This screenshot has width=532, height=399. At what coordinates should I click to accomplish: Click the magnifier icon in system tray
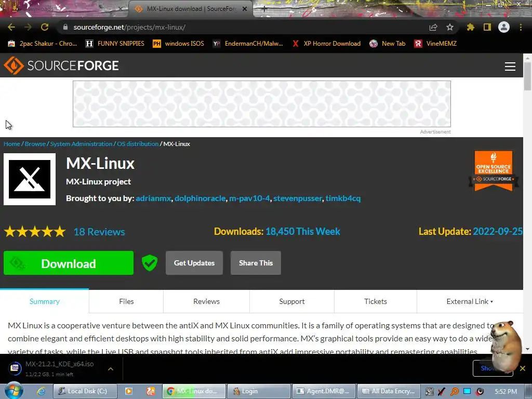point(454,392)
